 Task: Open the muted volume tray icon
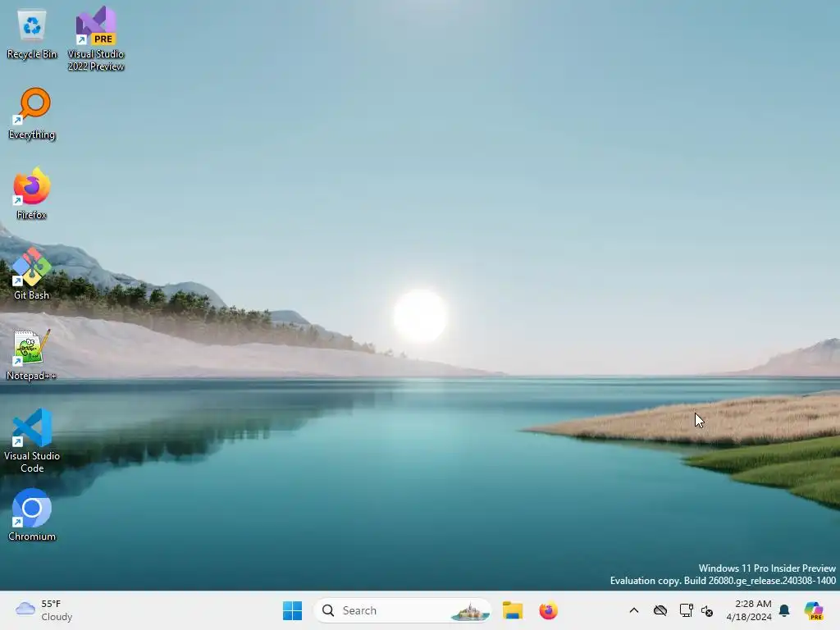point(707,610)
